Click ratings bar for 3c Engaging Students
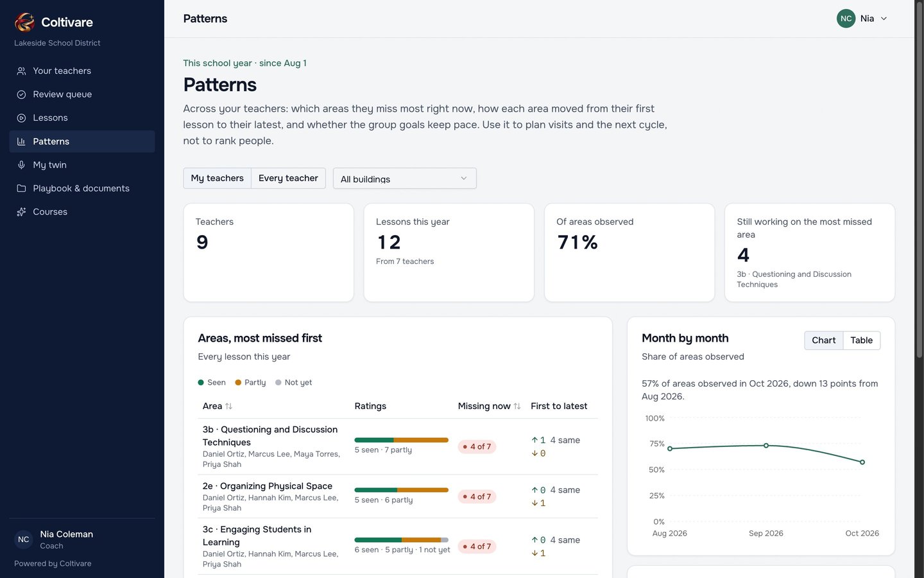Viewport: 924px width, 578px height. (x=401, y=540)
